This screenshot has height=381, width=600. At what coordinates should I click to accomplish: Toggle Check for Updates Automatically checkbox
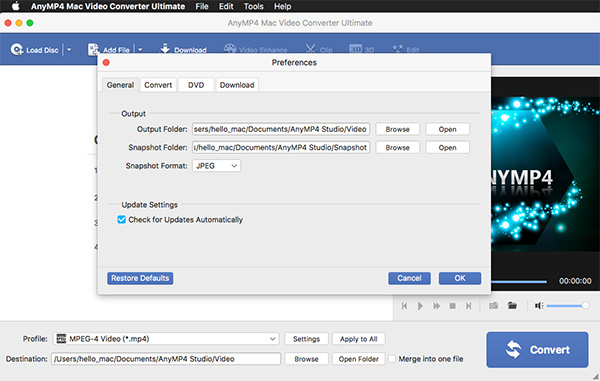(x=121, y=220)
